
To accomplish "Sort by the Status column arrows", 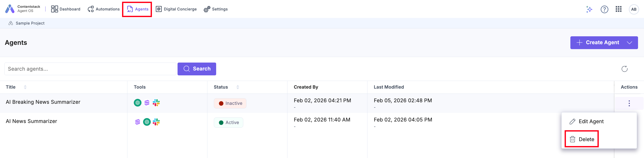I will (237, 87).
